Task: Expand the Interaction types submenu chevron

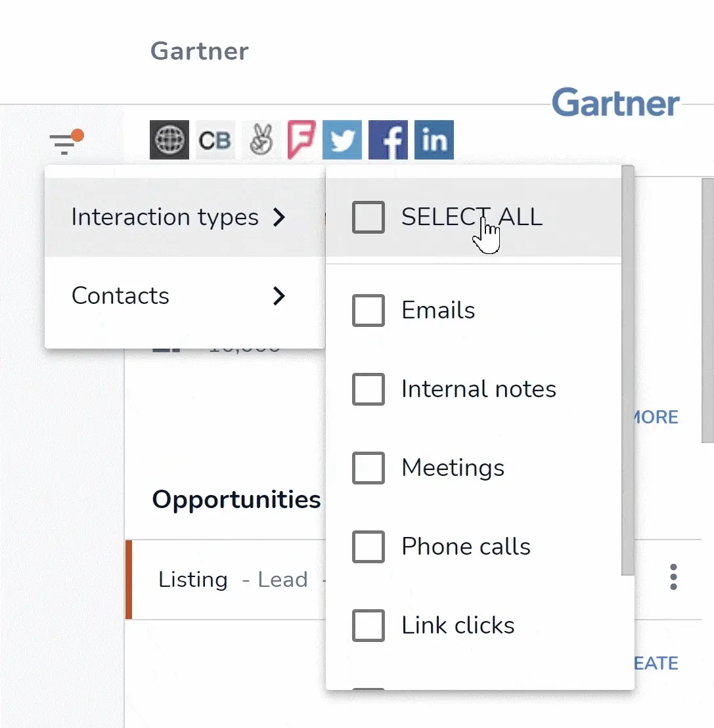Action: click(279, 217)
